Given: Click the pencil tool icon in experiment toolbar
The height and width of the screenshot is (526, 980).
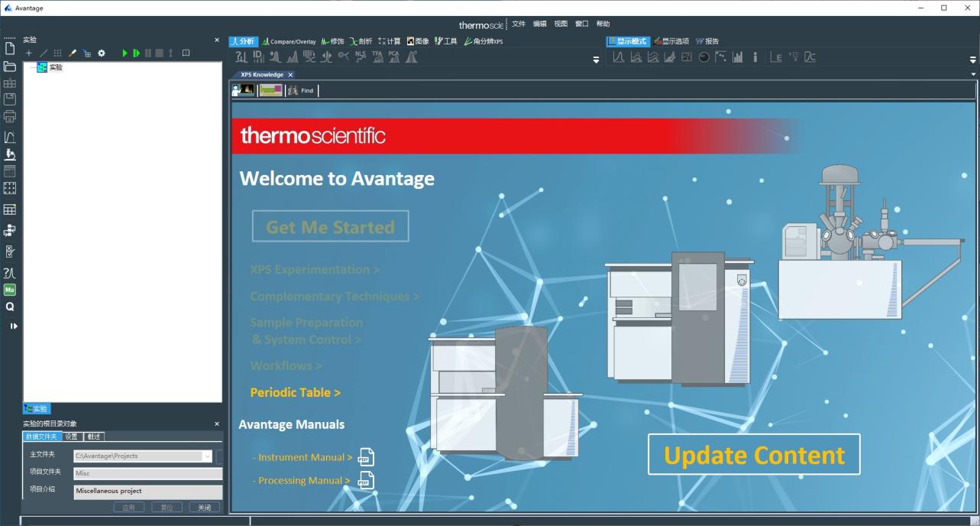Looking at the screenshot, I should [73, 54].
